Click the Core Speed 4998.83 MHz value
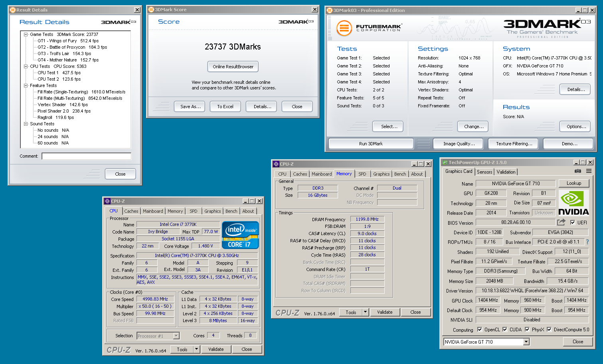Screen dimensions: 603x364 click(x=155, y=299)
